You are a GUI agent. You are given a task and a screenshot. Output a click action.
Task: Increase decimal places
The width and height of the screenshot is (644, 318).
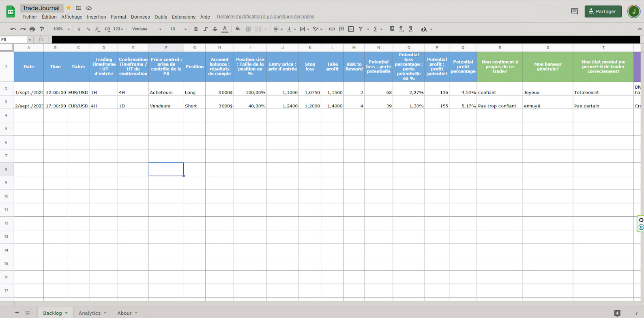pyautogui.click(x=107, y=29)
